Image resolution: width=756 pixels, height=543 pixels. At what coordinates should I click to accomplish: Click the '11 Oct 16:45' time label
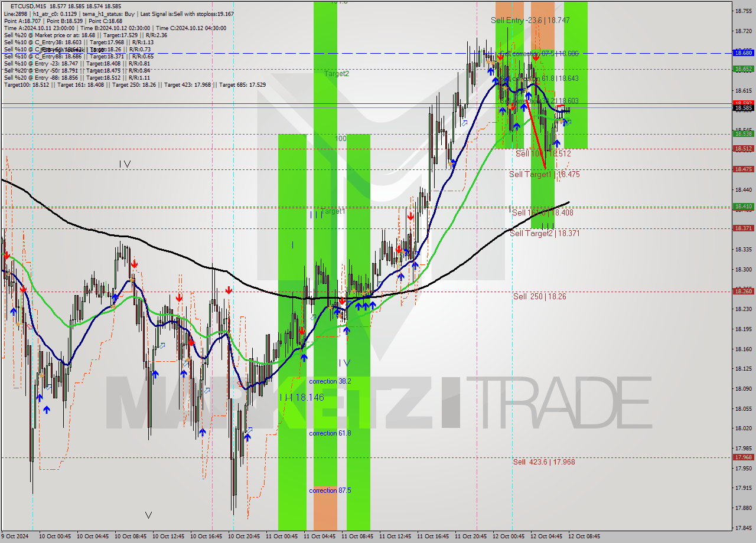coord(433,537)
